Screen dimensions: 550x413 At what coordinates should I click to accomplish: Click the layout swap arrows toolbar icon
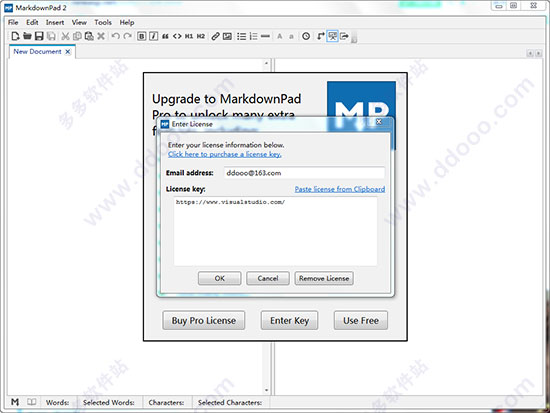(x=320, y=36)
